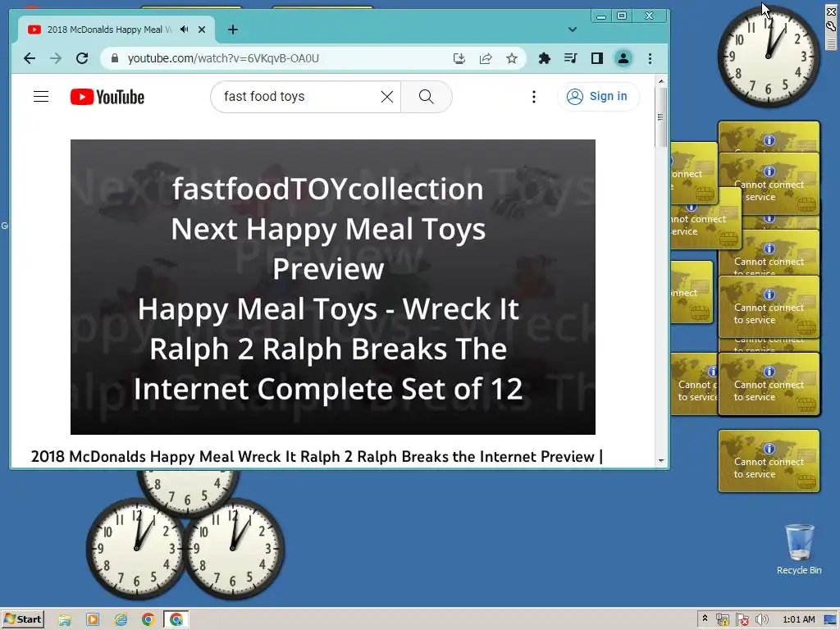
Task: Click the page scrollbar up arrow
Action: point(661,81)
